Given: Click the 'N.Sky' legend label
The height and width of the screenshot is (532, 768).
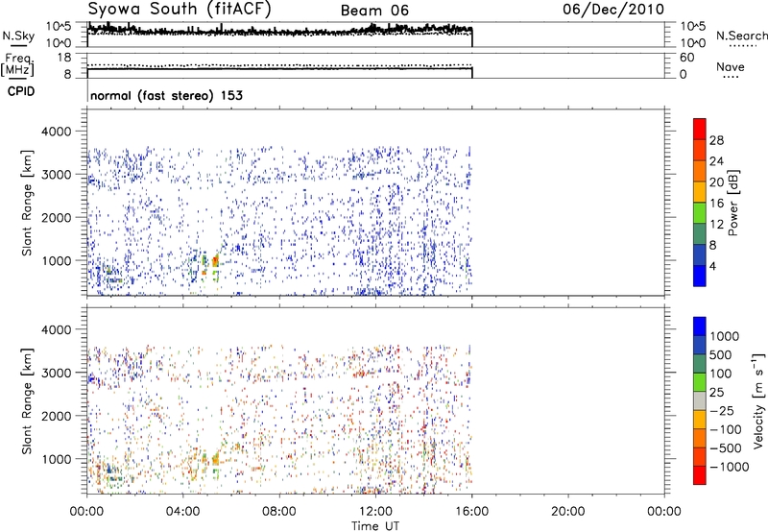Looking at the screenshot, I should pyautogui.click(x=18, y=36).
